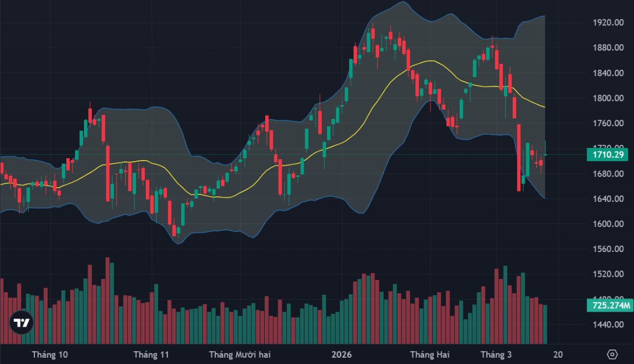This screenshot has height=364, width=634.
Task: Open chart settings hexagon icon
Action: [x=612, y=354]
